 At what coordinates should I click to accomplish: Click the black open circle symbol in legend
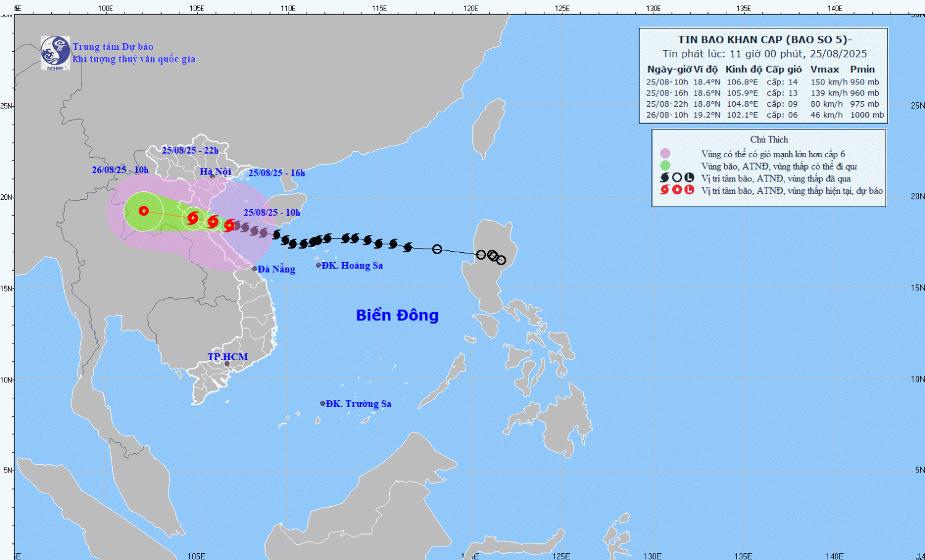[676, 178]
